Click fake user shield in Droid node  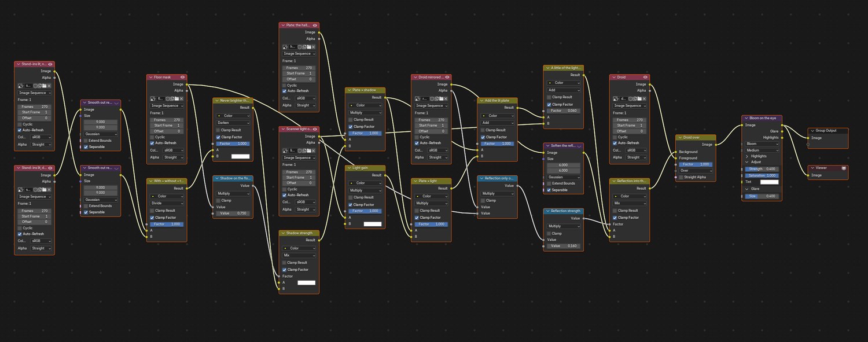631,99
